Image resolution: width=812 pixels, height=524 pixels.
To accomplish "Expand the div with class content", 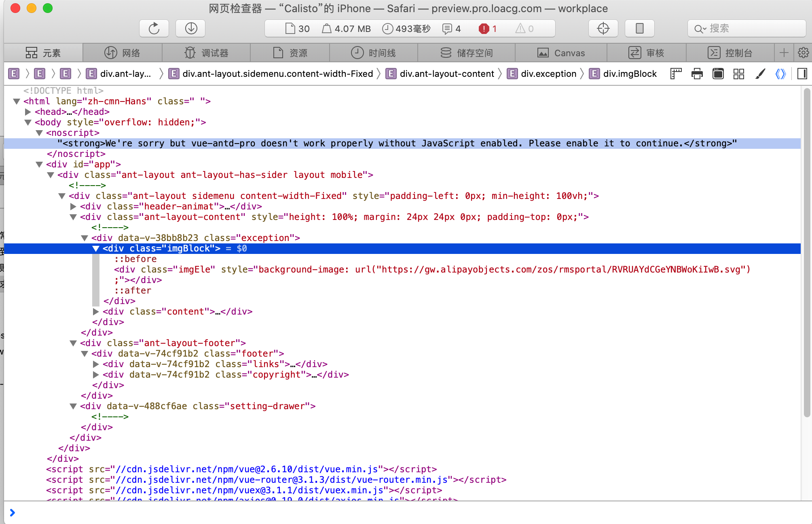I will tap(96, 311).
